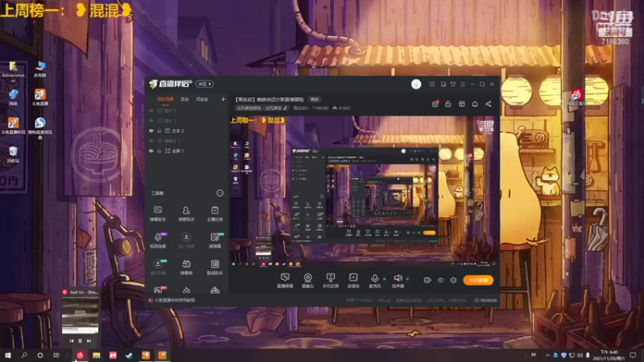Add a 摄像头 camera source
This screenshot has height=362, width=644.
(308, 281)
